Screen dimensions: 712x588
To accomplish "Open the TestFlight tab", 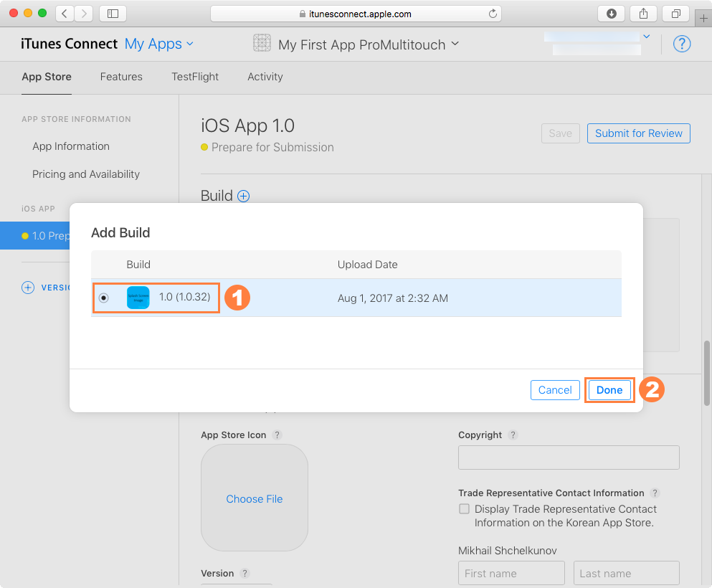I will coord(195,77).
